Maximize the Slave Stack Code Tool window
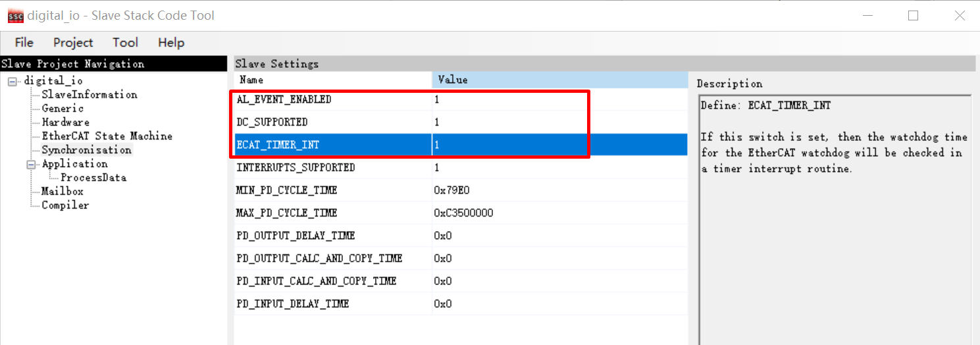The width and height of the screenshot is (980, 345). coord(913,15)
